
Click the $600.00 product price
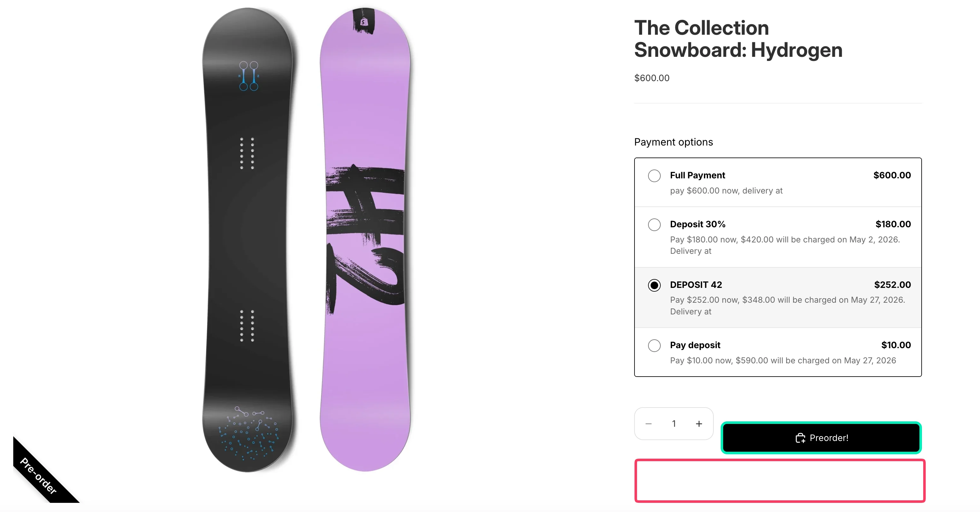(x=651, y=78)
